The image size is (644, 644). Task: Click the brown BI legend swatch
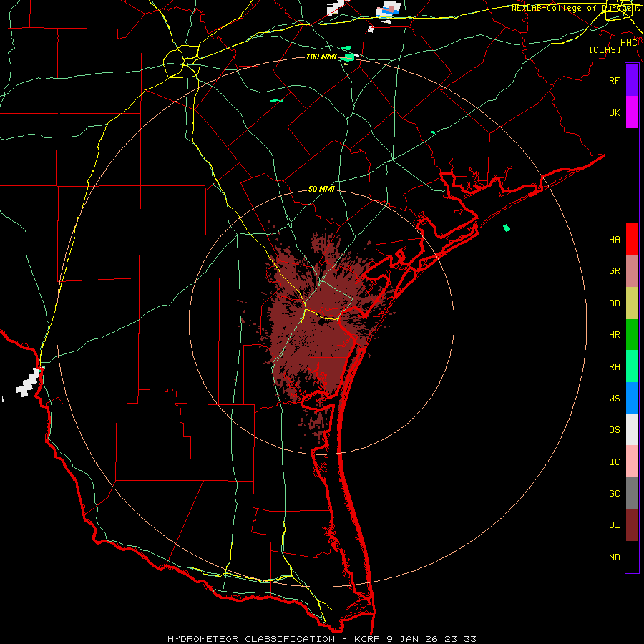632,525
